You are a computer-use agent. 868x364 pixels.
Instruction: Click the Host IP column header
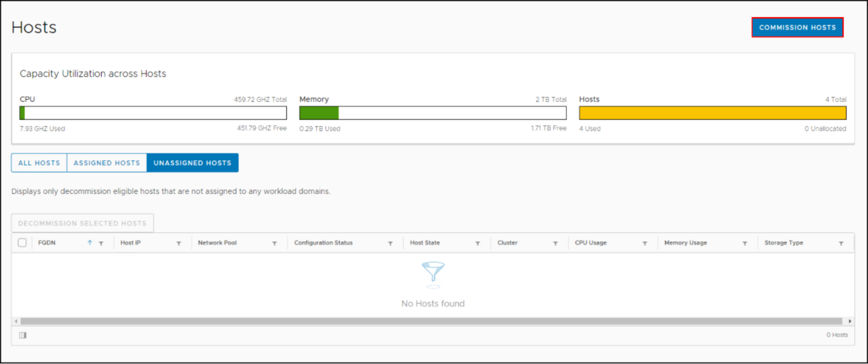pos(130,243)
